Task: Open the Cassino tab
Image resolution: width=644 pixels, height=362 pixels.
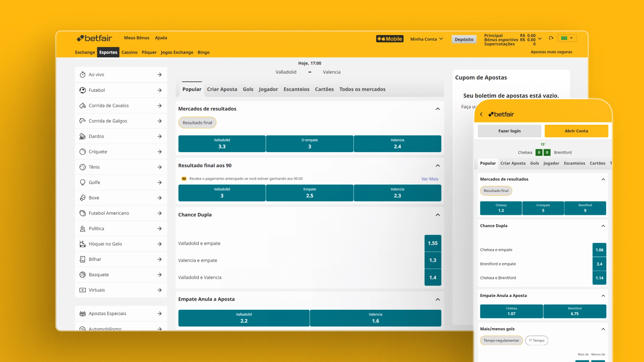Action: [129, 52]
